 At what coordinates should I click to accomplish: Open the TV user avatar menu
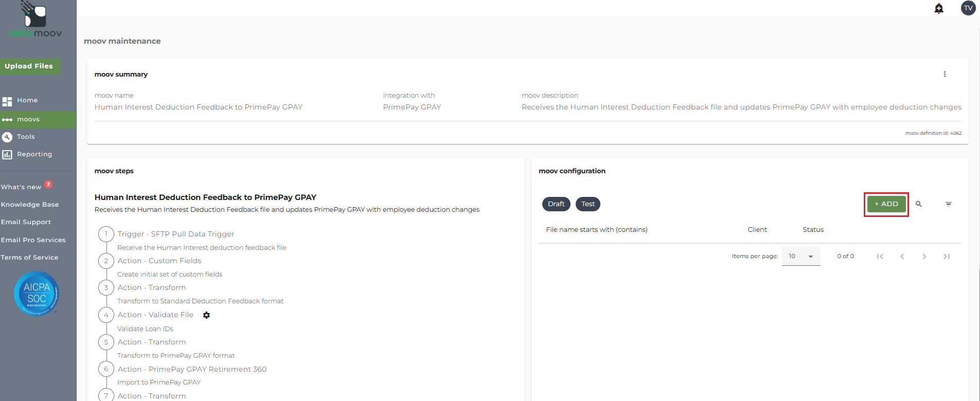[x=968, y=8]
